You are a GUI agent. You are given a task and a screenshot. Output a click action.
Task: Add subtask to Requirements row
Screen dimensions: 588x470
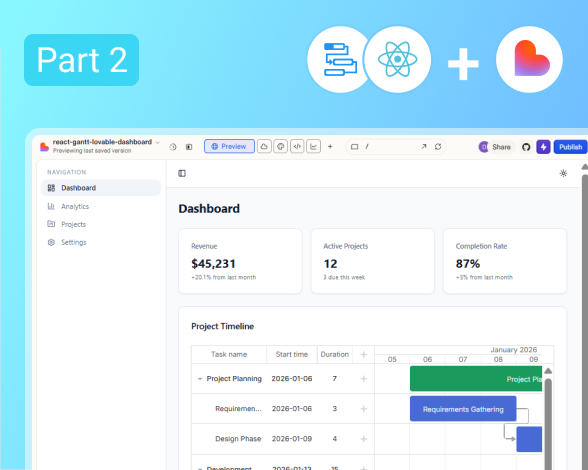tap(363, 409)
